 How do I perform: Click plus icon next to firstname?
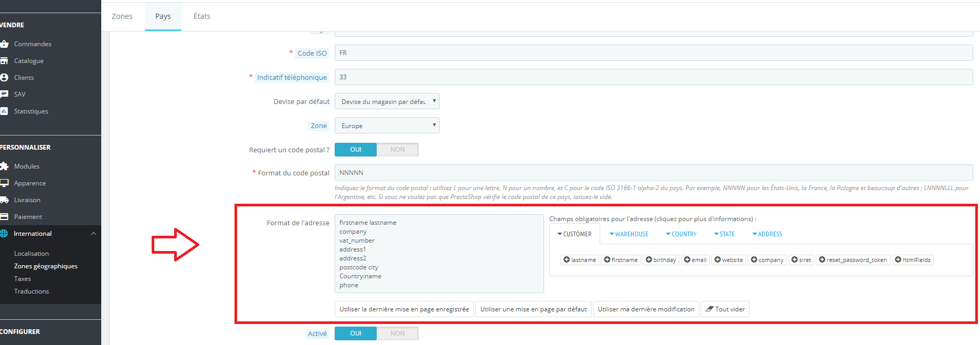coord(607,259)
